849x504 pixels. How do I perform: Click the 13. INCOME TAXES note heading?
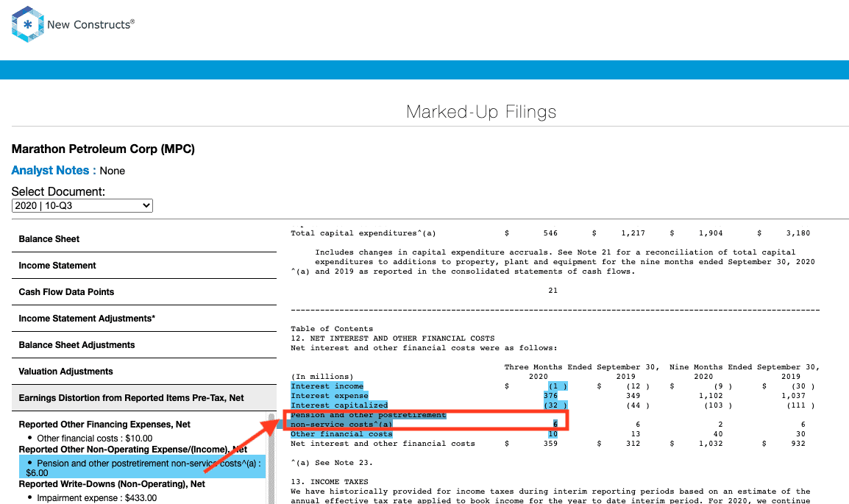pyautogui.click(x=329, y=482)
